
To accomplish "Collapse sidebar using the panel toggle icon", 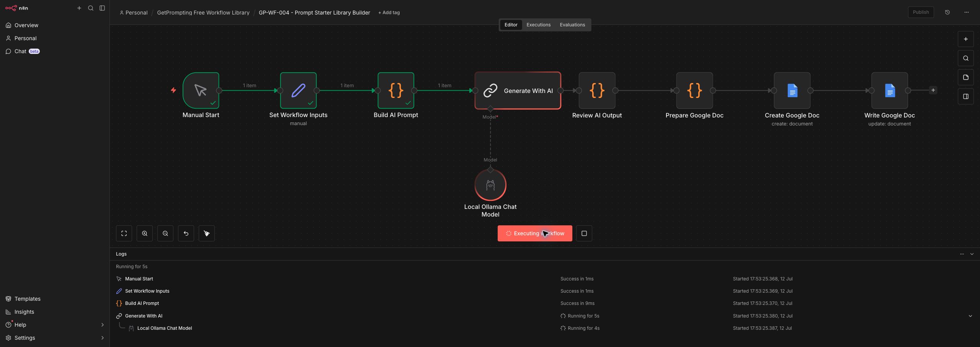I will 102,8.
